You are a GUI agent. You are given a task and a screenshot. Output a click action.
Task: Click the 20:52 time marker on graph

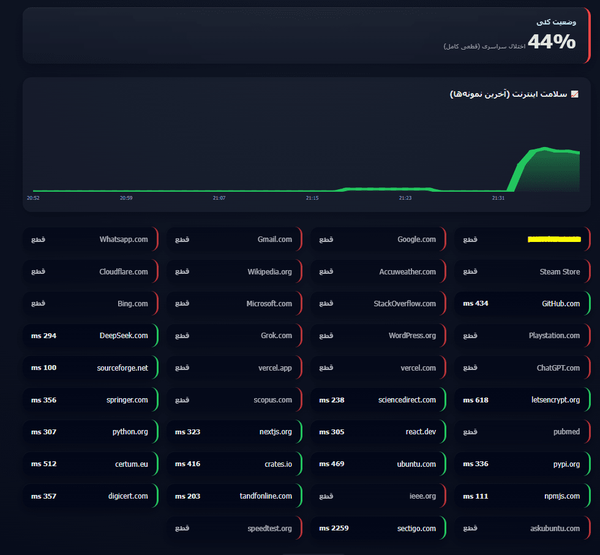click(33, 198)
